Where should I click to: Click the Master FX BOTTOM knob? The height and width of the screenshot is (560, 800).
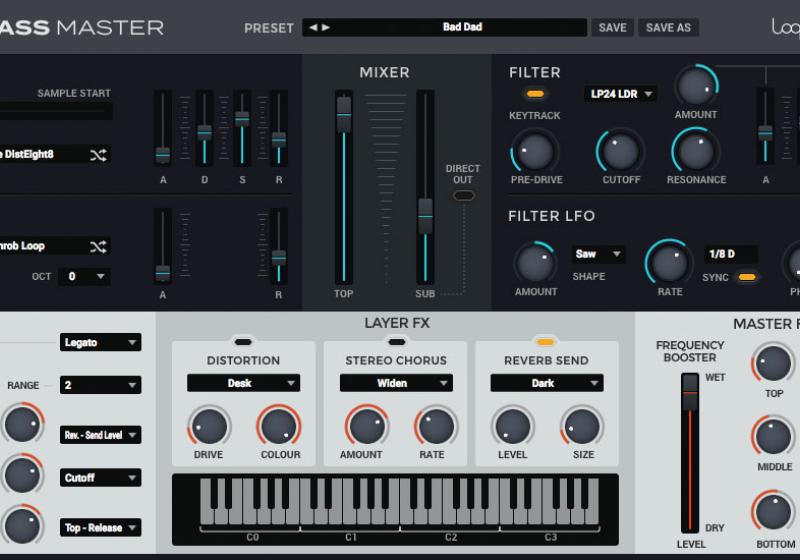(x=773, y=512)
